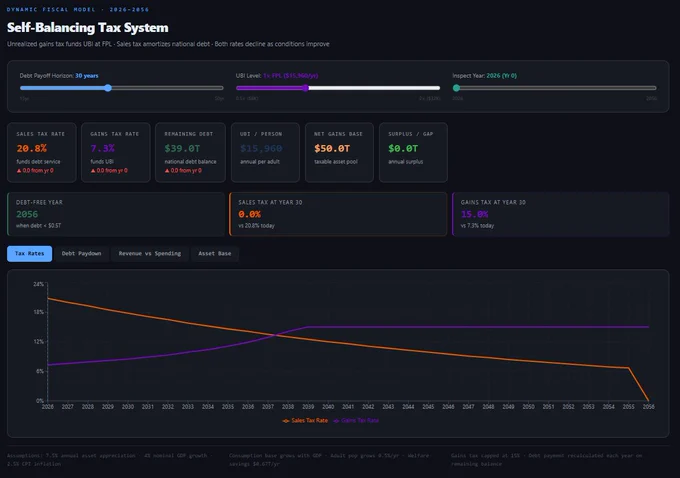Click the Sales Tax Rate stat card
The height and width of the screenshot is (478, 680).
tap(42, 152)
